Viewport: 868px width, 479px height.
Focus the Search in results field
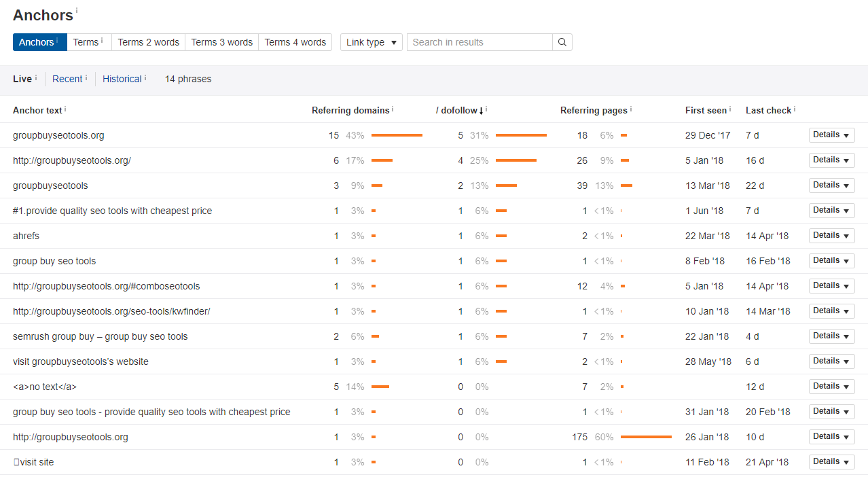pyautogui.click(x=480, y=42)
